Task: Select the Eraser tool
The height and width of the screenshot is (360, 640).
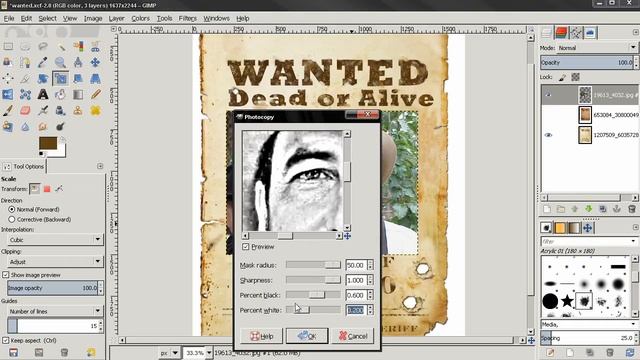Action: (x=25, y=111)
